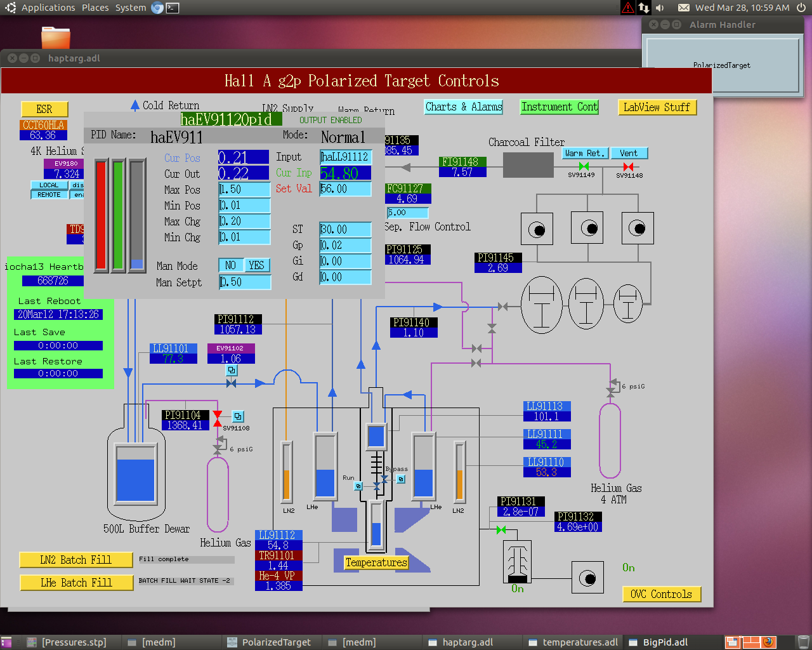Open the web browser launcher in top panel

[157, 8]
